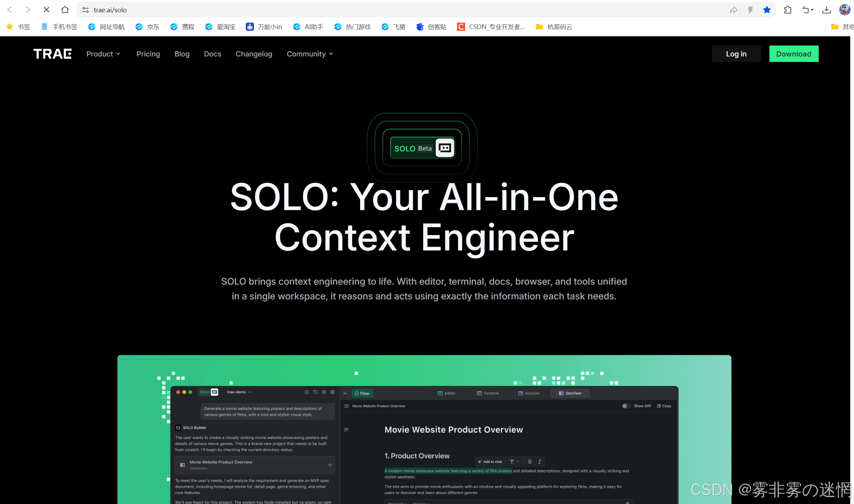Click the browser home icon
This screenshot has width=854, height=504.
65,10
